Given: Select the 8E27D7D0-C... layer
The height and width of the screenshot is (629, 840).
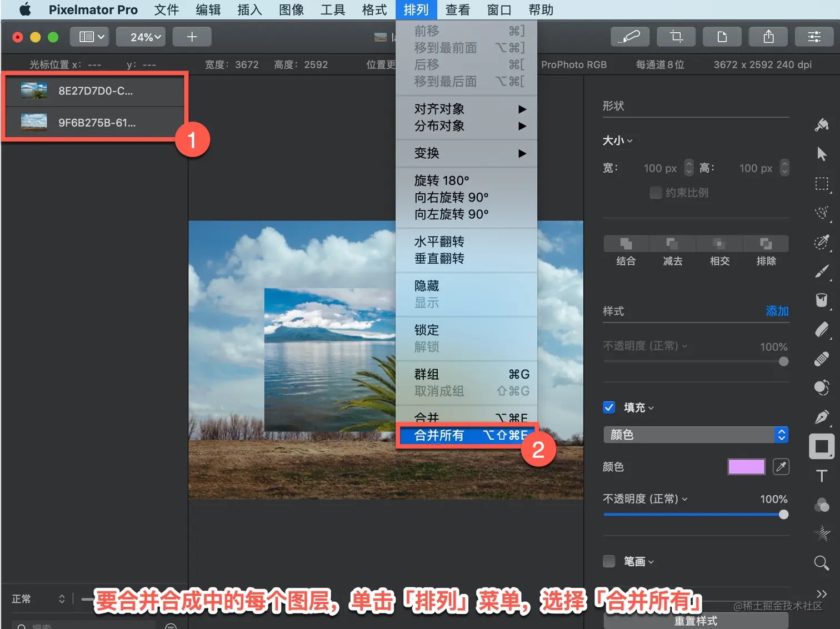Looking at the screenshot, I should click(95, 90).
